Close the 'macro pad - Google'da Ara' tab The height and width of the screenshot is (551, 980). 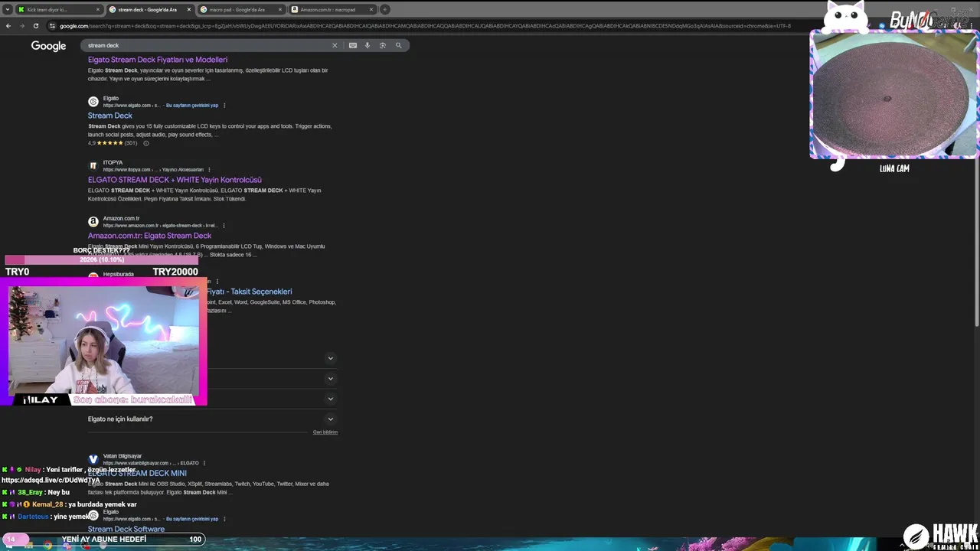click(x=279, y=9)
